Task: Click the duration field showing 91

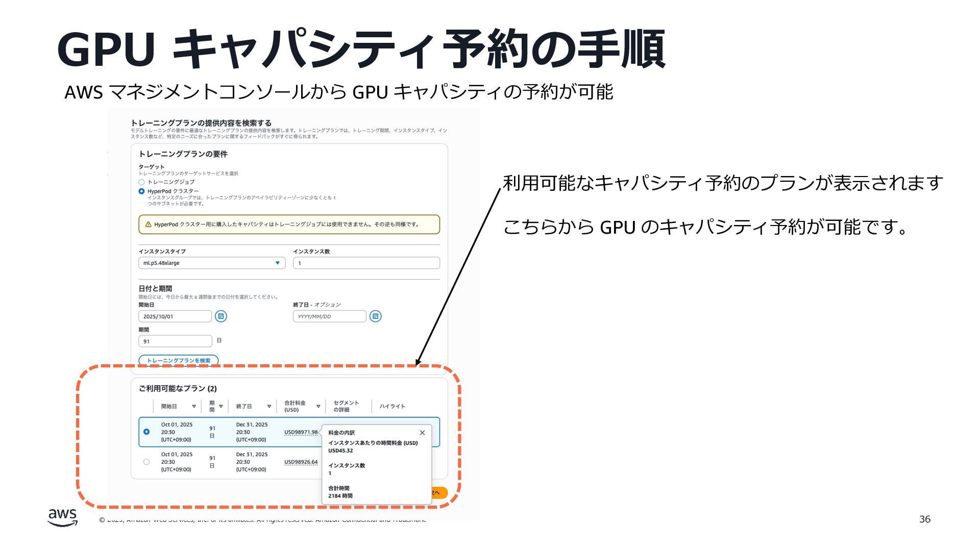Action: click(x=175, y=341)
